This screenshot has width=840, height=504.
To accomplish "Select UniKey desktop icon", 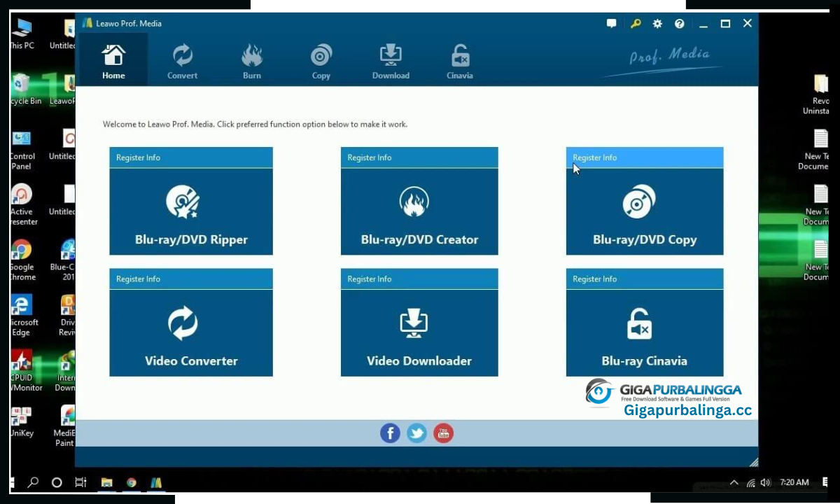I will coord(21,421).
